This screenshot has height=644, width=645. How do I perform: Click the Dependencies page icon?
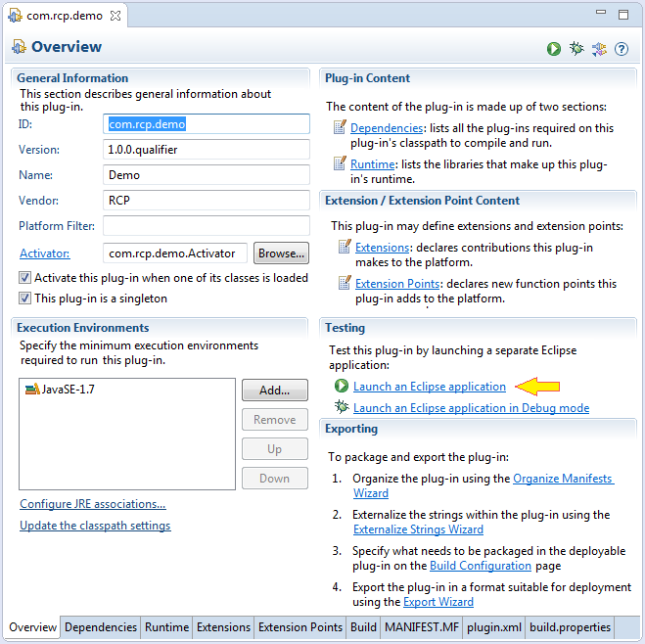tap(340, 127)
